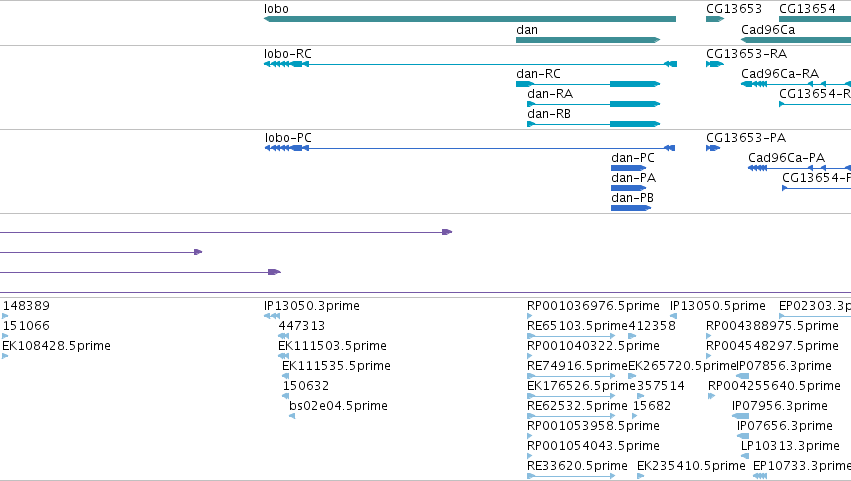851x481 pixels.
Task: Select the dan-PA protein block
Action: (628, 188)
